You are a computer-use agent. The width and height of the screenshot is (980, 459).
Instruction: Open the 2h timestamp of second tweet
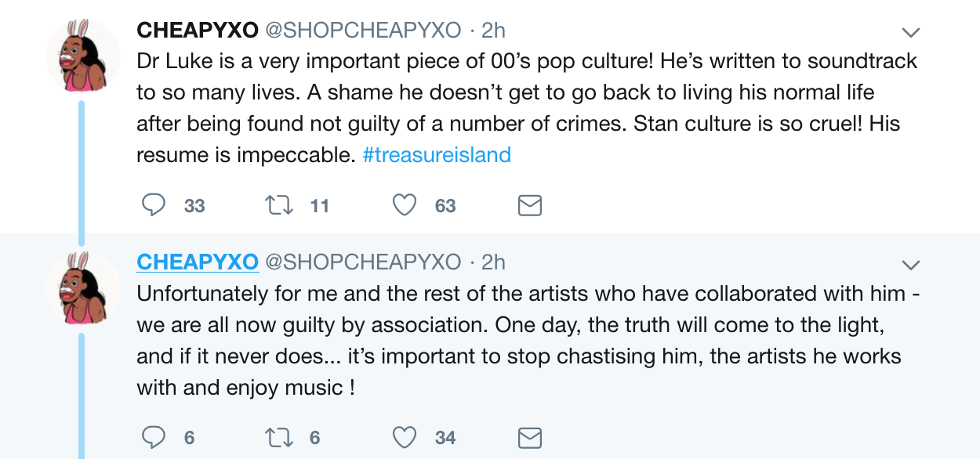click(493, 261)
